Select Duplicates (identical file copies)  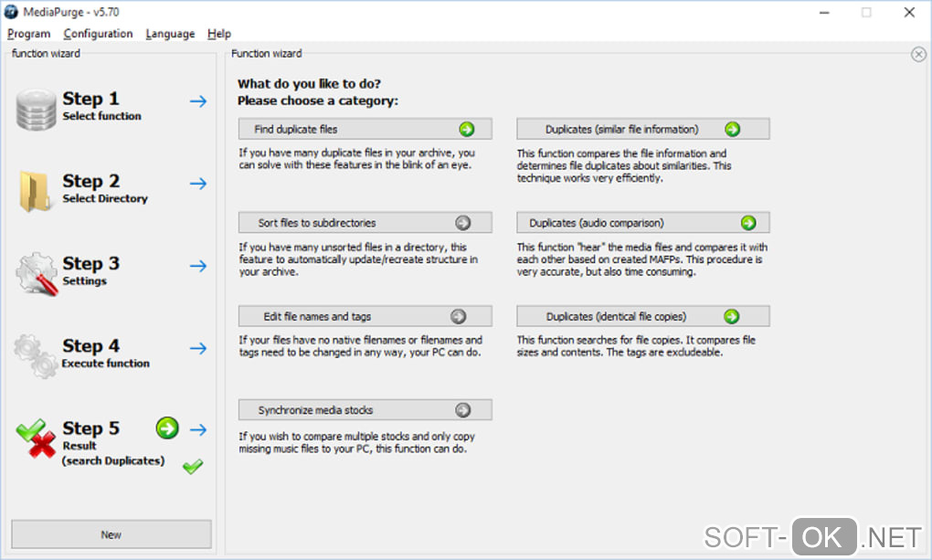pyautogui.click(x=642, y=316)
